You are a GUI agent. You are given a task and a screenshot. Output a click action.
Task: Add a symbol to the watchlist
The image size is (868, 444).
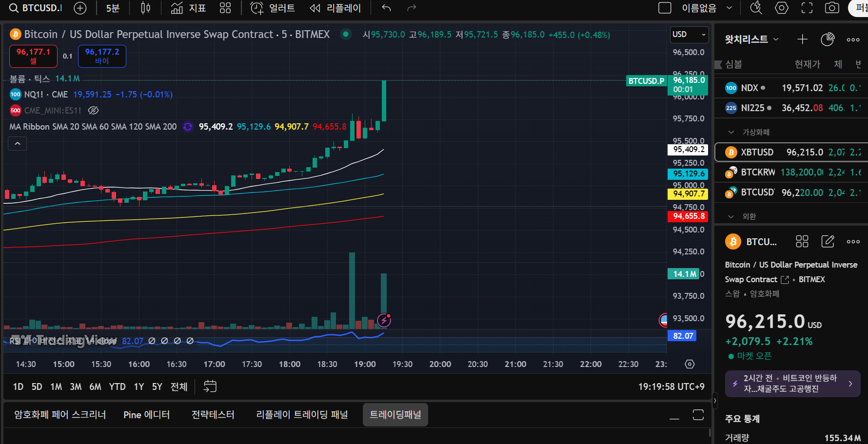click(802, 39)
